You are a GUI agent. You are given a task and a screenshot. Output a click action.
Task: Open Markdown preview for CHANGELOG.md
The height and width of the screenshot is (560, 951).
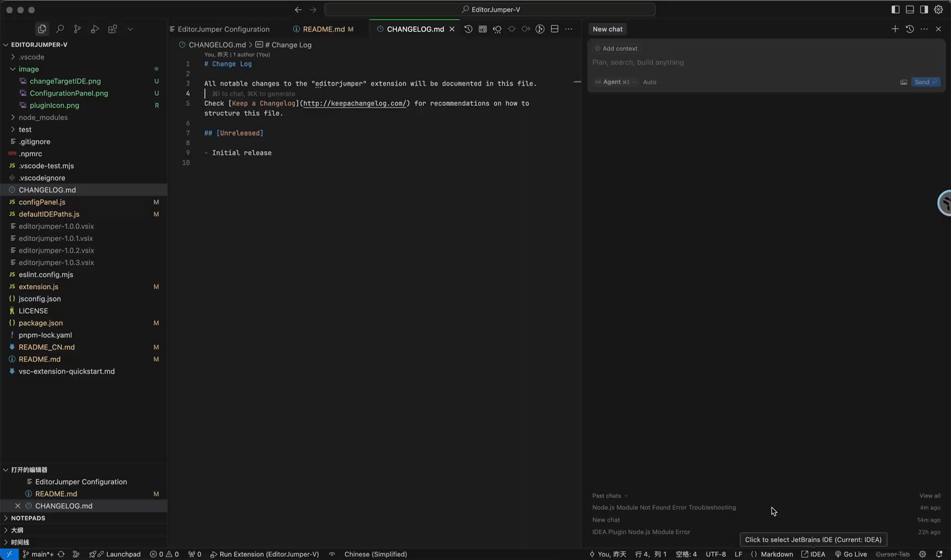point(483,29)
